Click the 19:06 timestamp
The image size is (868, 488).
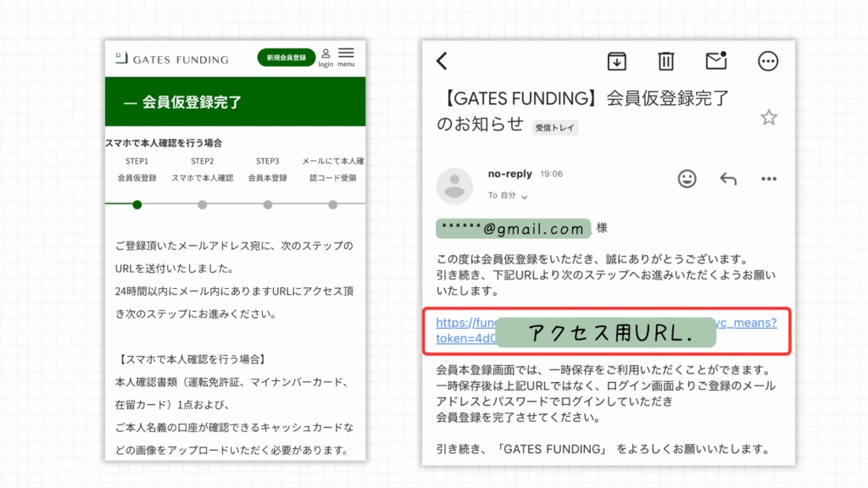[x=551, y=174]
